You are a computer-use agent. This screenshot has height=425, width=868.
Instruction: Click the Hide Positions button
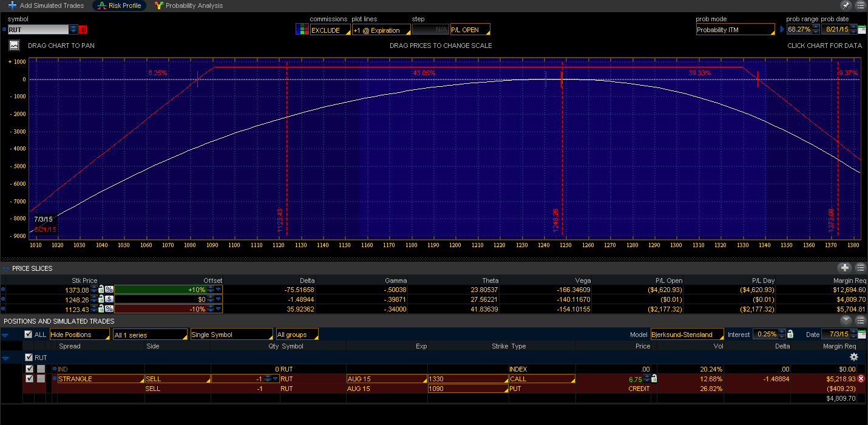click(80, 334)
